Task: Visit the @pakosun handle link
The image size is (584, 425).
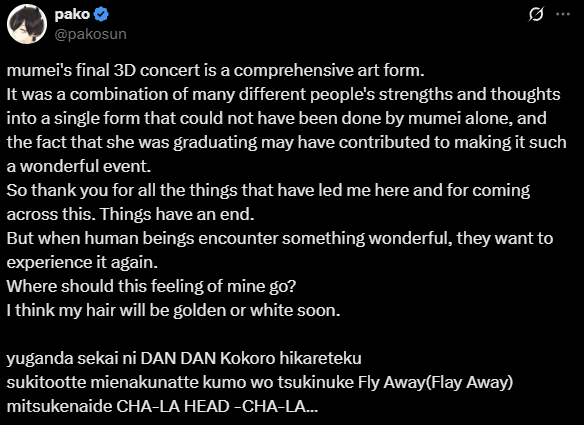Action: [x=91, y=34]
